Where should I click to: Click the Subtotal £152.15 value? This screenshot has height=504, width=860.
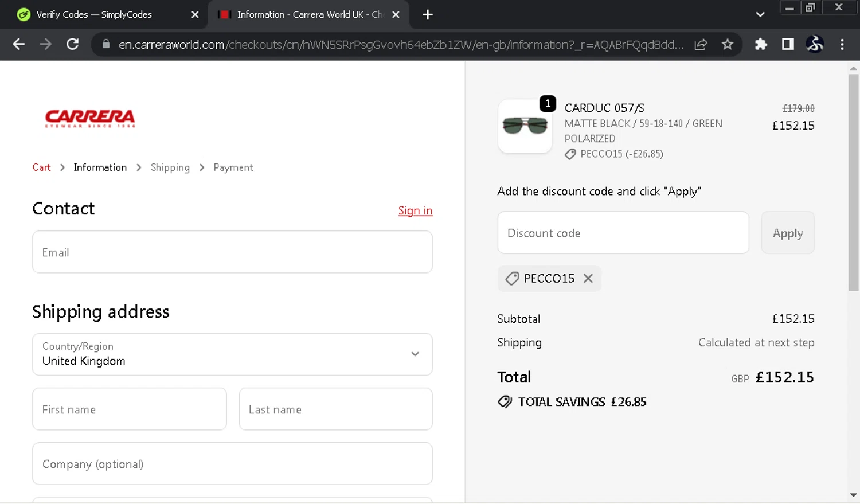pyautogui.click(x=793, y=319)
